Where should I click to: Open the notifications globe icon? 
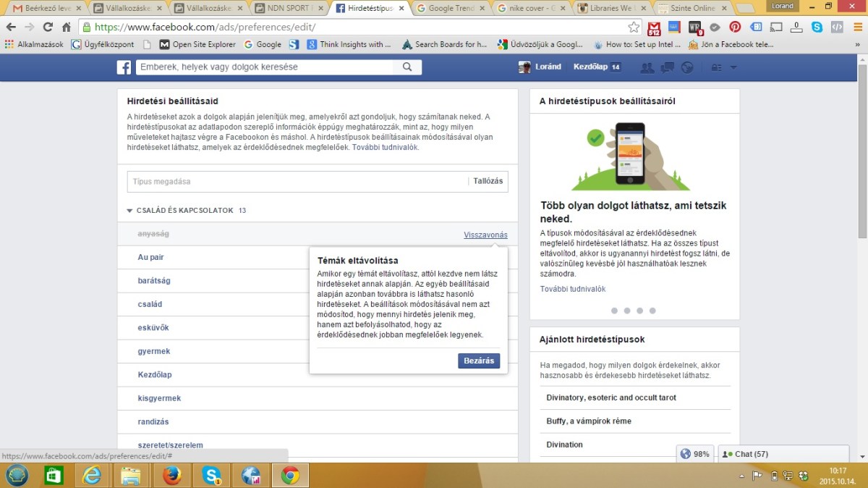coord(686,67)
